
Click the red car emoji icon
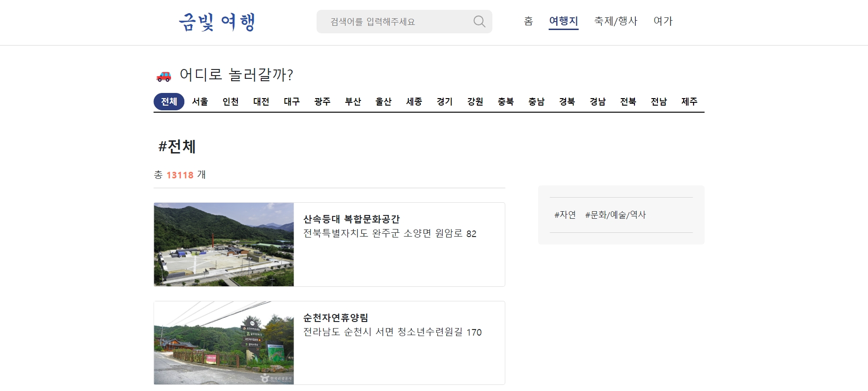tap(164, 76)
